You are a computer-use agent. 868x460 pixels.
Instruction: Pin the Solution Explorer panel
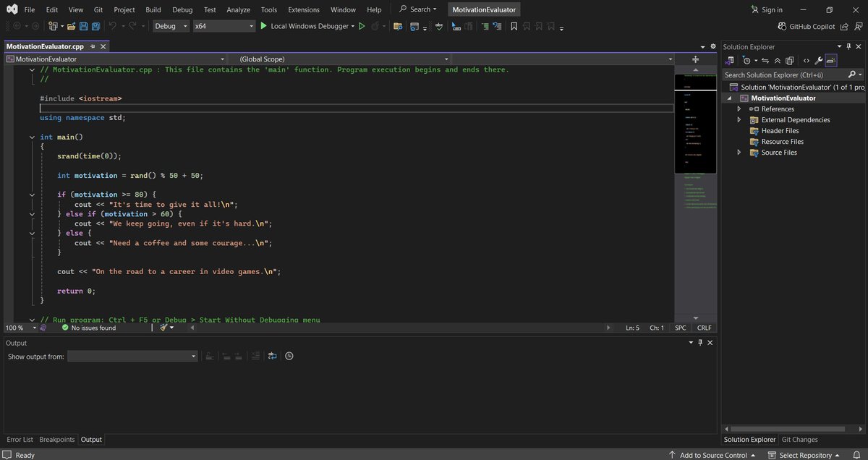point(848,47)
